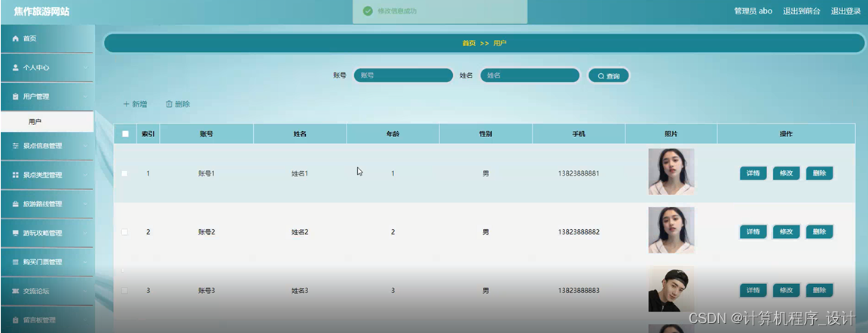Click 退出到前台 in the top bar
The width and height of the screenshot is (868, 333).
coord(802,11)
